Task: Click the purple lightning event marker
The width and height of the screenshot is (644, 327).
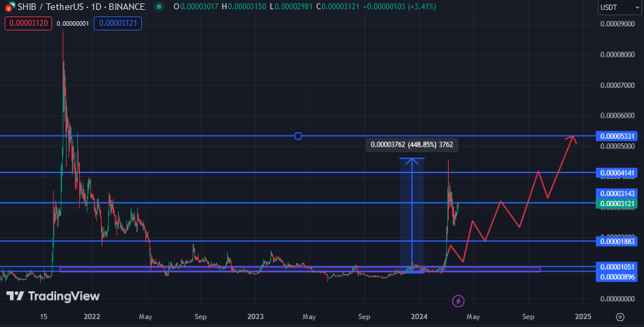Action: tap(459, 301)
